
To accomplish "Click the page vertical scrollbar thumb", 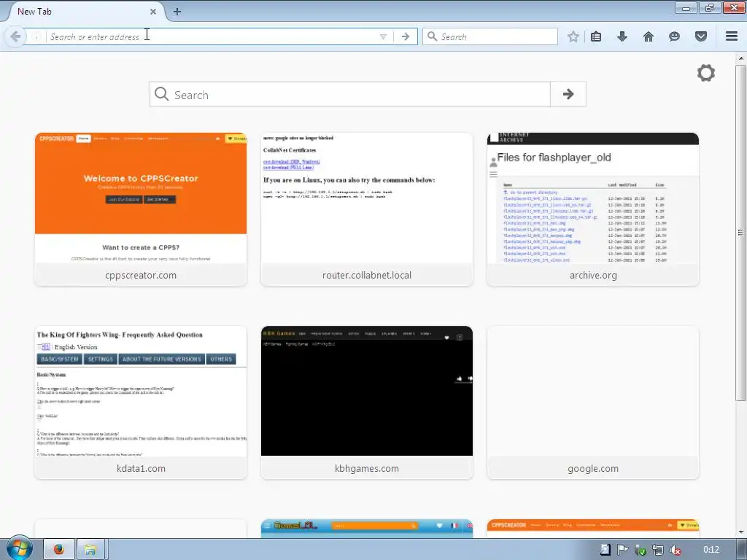I will click(740, 233).
